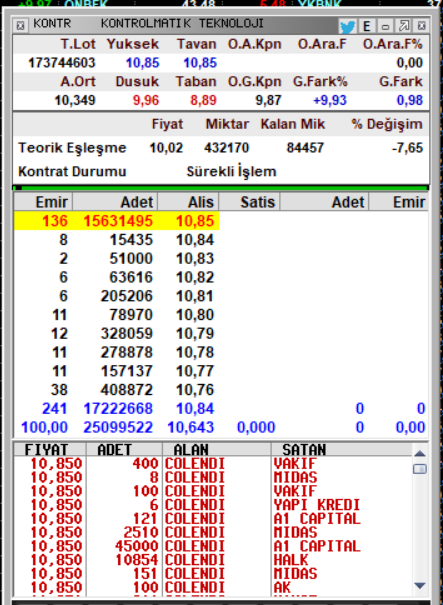Select 2510 lot trade sold by MIDAS
This screenshot has height=605, width=443.
pyautogui.click(x=213, y=532)
